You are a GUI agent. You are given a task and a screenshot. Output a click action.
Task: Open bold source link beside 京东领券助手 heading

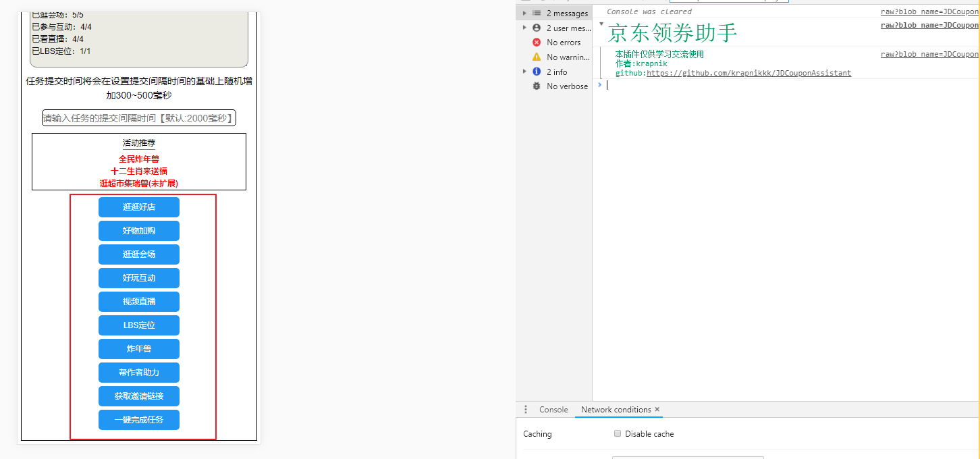pyautogui.click(x=929, y=25)
